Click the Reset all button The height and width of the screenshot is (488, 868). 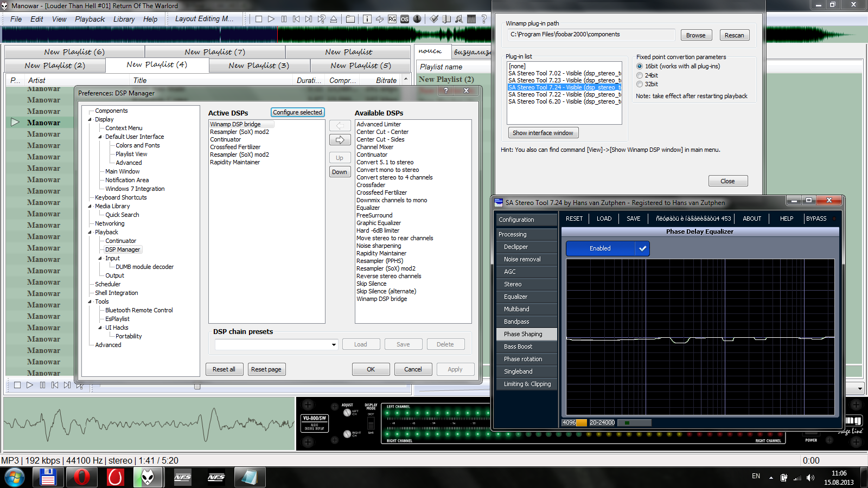(224, 369)
